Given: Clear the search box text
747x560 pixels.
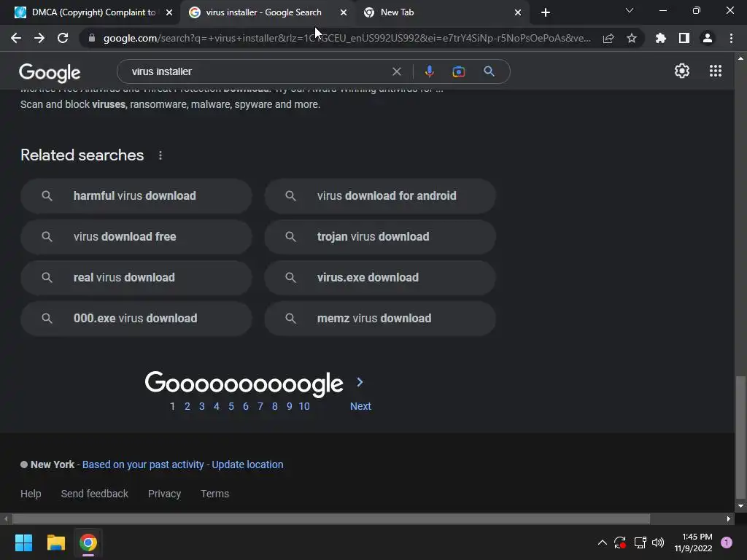Looking at the screenshot, I should tap(396, 71).
